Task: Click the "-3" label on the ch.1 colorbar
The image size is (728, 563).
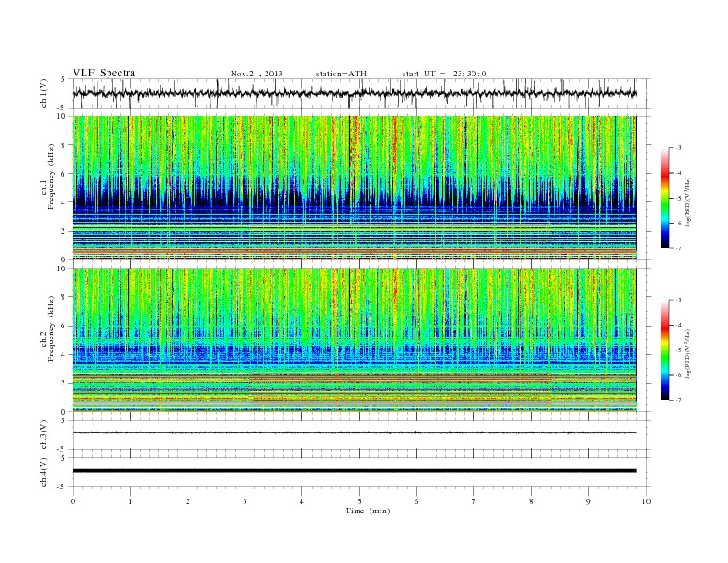Action: (x=678, y=148)
